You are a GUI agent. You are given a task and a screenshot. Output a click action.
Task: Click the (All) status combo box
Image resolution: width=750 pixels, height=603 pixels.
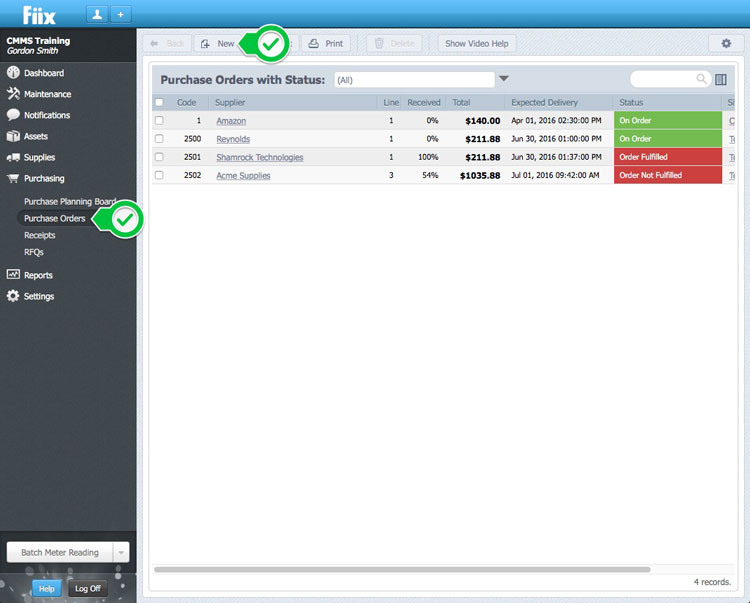click(x=414, y=80)
